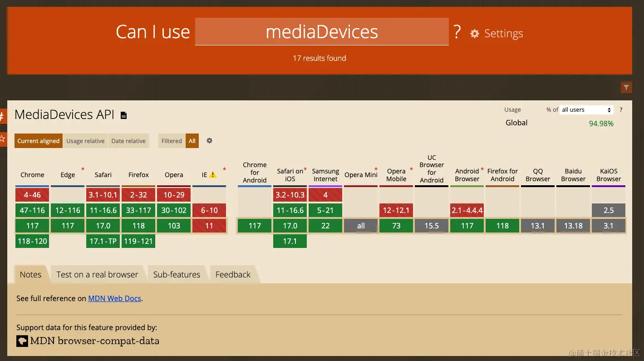Open table settings gear beside All button
The image size is (644, 361).
click(209, 141)
